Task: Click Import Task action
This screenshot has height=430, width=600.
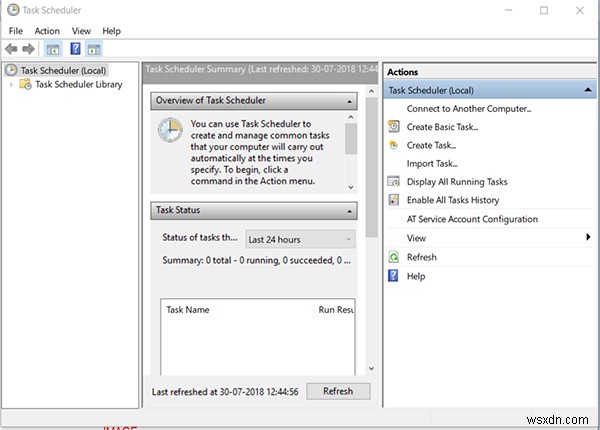Action: (432, 164)
